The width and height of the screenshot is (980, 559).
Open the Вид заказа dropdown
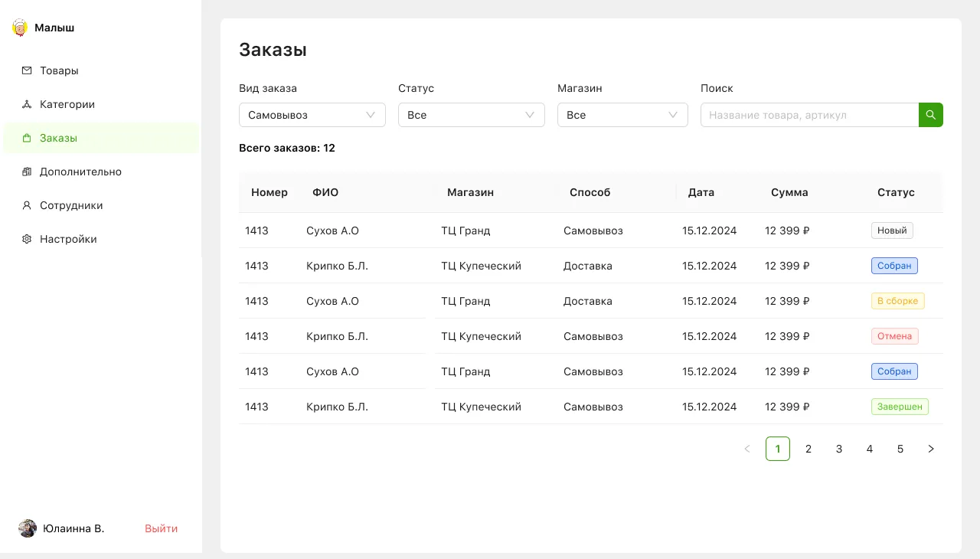pyautogui.click(x=312, y=115)
